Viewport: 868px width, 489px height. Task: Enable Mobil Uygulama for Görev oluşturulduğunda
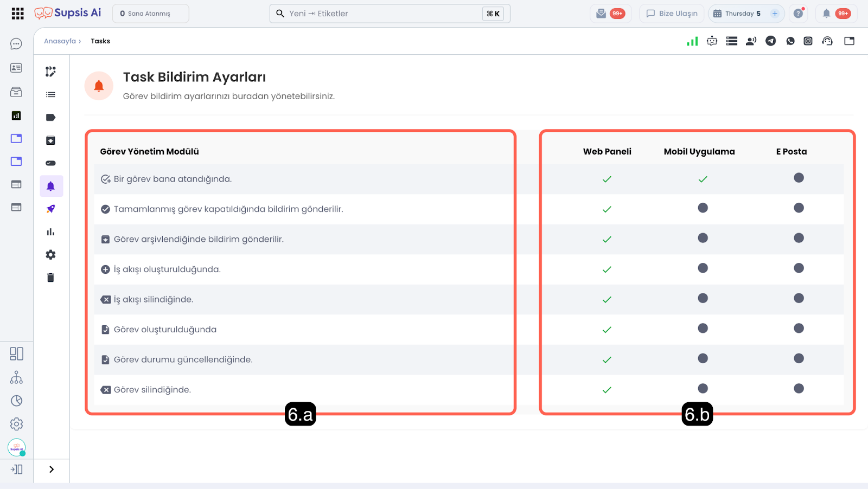(x=703, y=329)
